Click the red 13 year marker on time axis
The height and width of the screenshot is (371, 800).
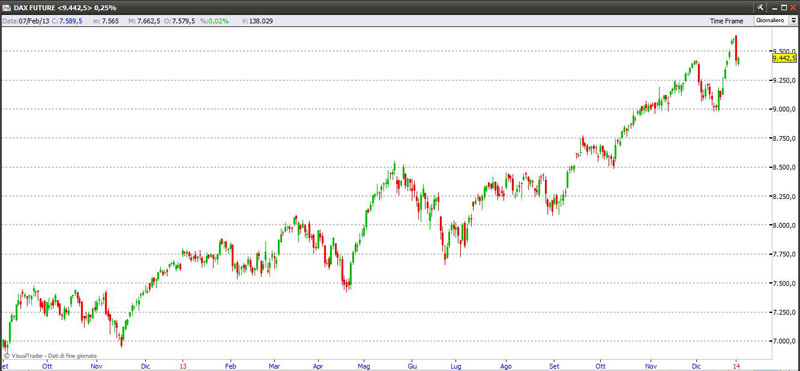click(183, 366)
